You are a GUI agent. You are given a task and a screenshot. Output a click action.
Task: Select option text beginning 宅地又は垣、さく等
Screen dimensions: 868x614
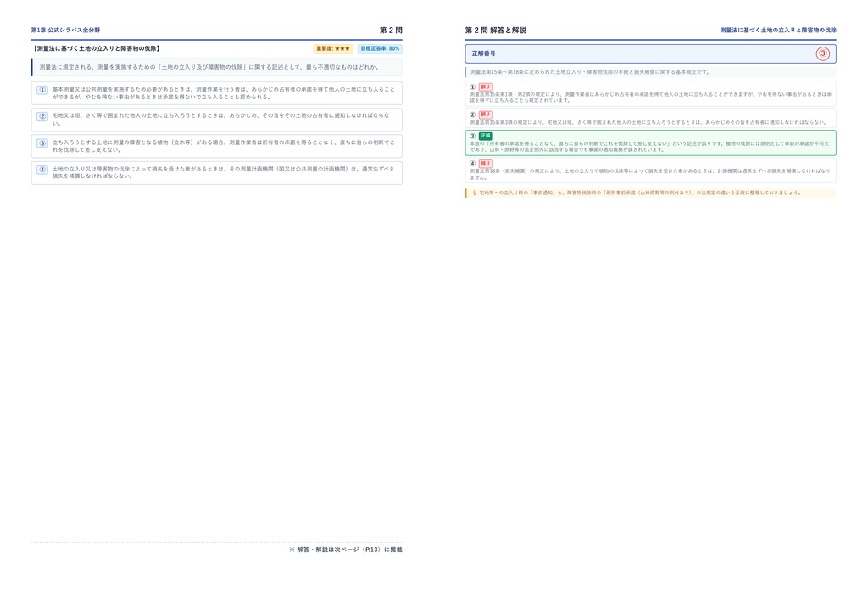[x=221, y=120]
